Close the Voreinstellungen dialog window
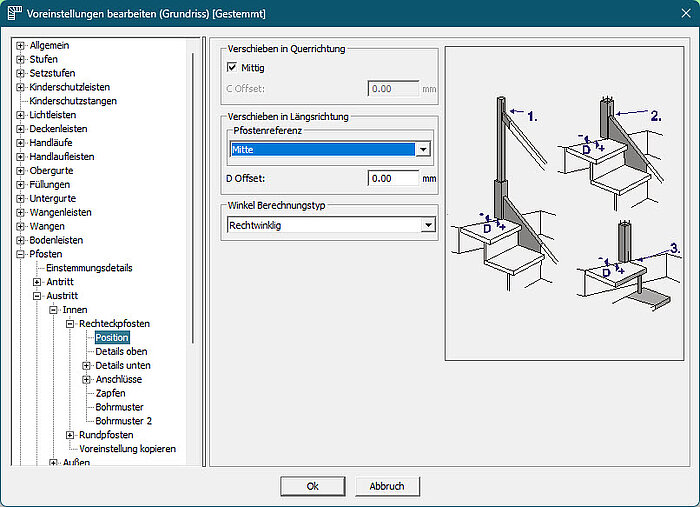The height and width of the screenshot is (507, 700). (x=686, y=13)
